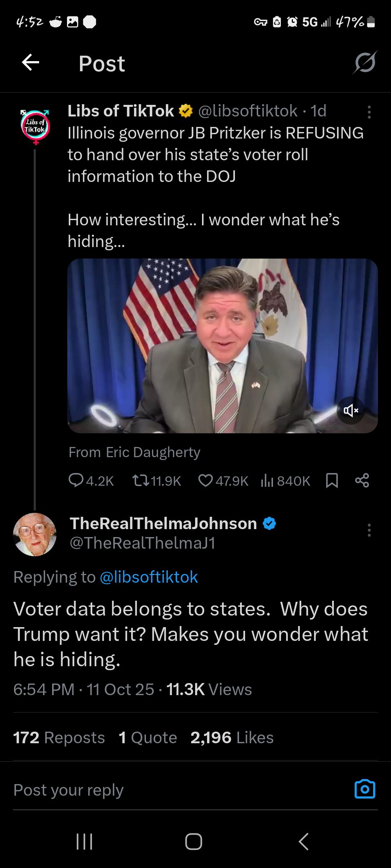Open the Grok icon in header

click(365, 63)
